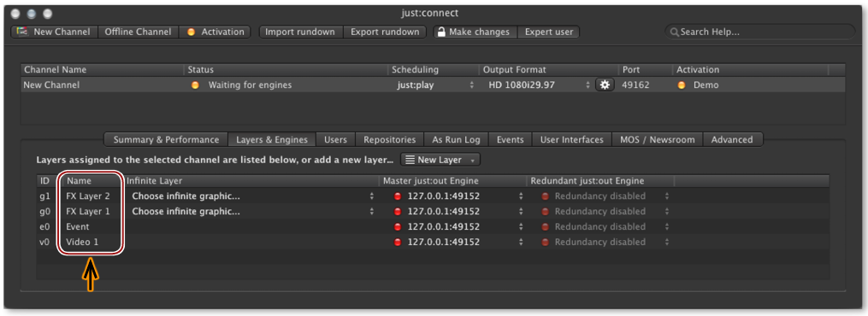Open the Users tab

point(335,140)
